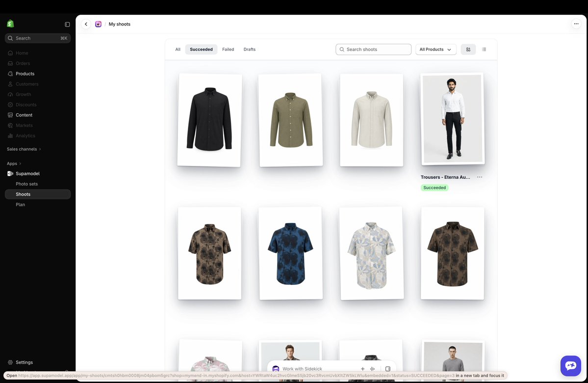Expand the Apps section

point(14,164)
